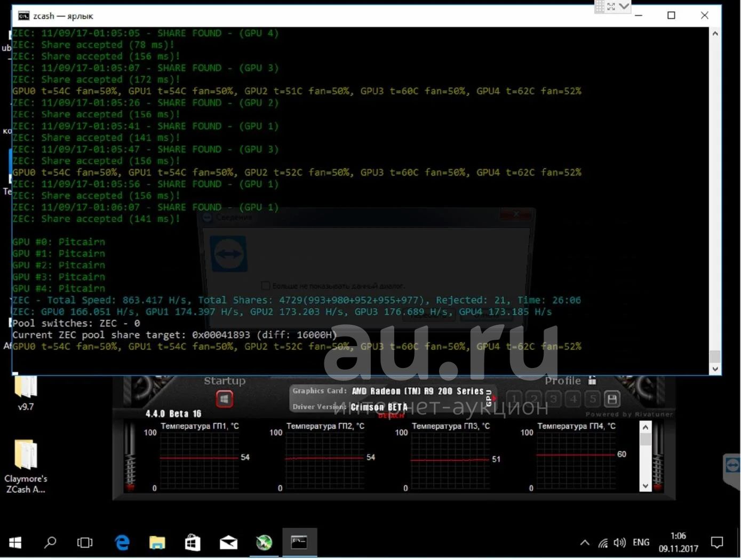Screen dimensions: 741x560
Task: Click the 'Current ZEC pool share target' line
Action: point(174,335)
